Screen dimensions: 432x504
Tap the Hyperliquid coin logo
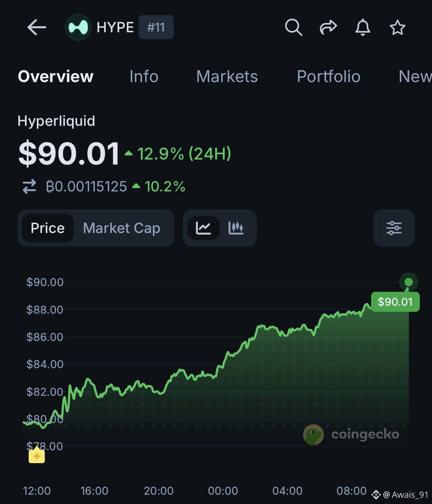coord(78,27)
